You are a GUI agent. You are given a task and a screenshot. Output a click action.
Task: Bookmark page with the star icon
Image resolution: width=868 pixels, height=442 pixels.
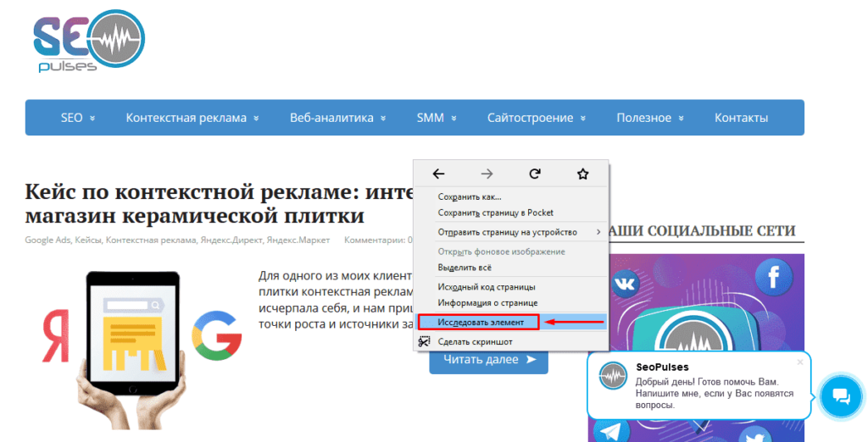tap(583, 174)
